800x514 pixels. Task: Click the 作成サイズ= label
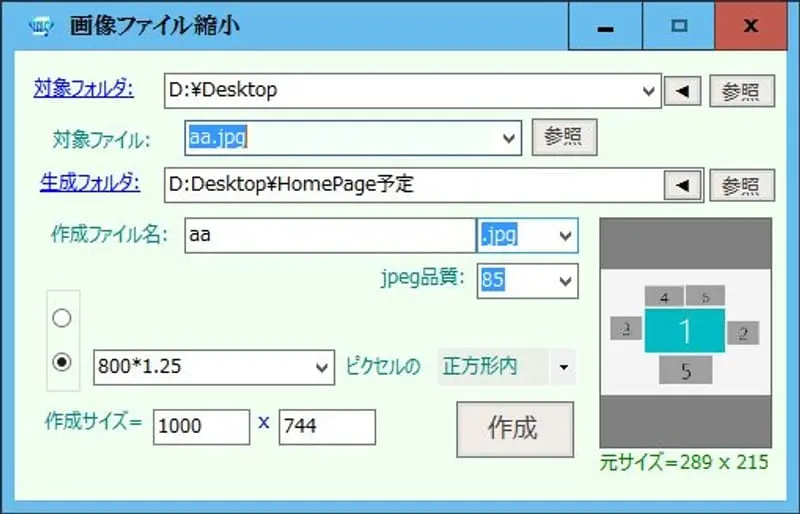click(93, 422)
